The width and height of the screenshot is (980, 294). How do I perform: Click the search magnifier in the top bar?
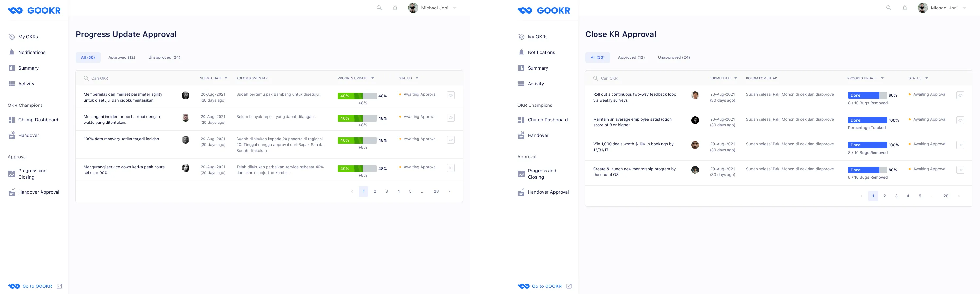click(379, 8)
